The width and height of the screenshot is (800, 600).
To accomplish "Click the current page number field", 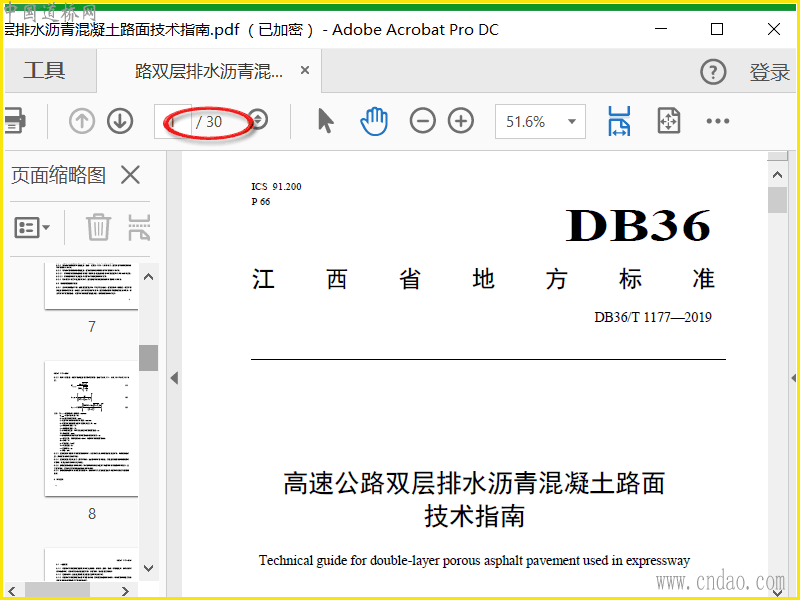I will 173,121.
